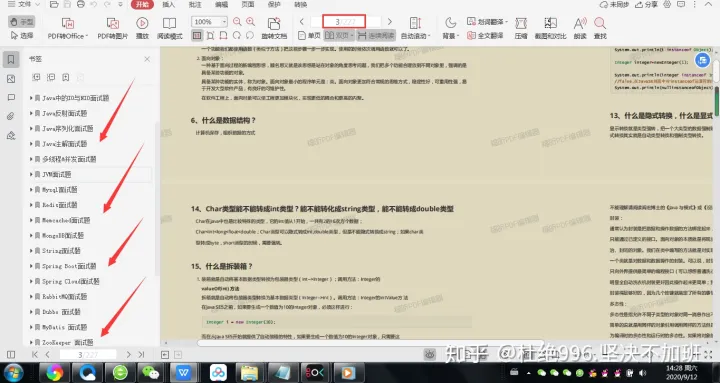Expand the Java反射面试题 bookmark

[31, 113]
